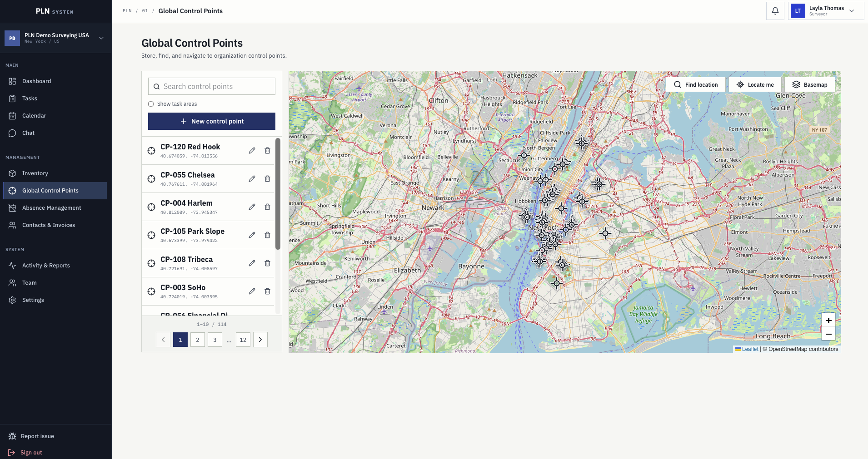Click target icon beside CP-105 Park Slope

pos(151,235)
